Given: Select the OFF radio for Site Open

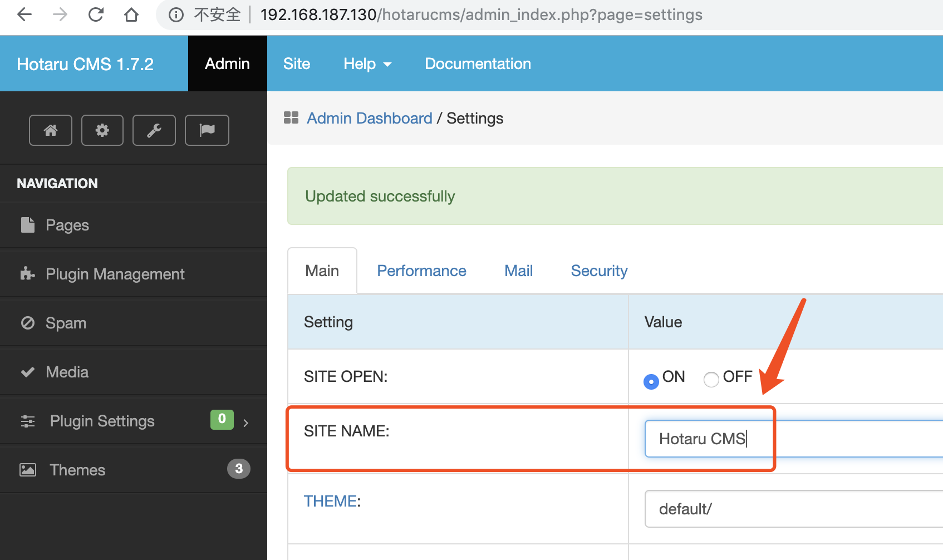Looking at the screenshot, I should (x=711, y=380).
